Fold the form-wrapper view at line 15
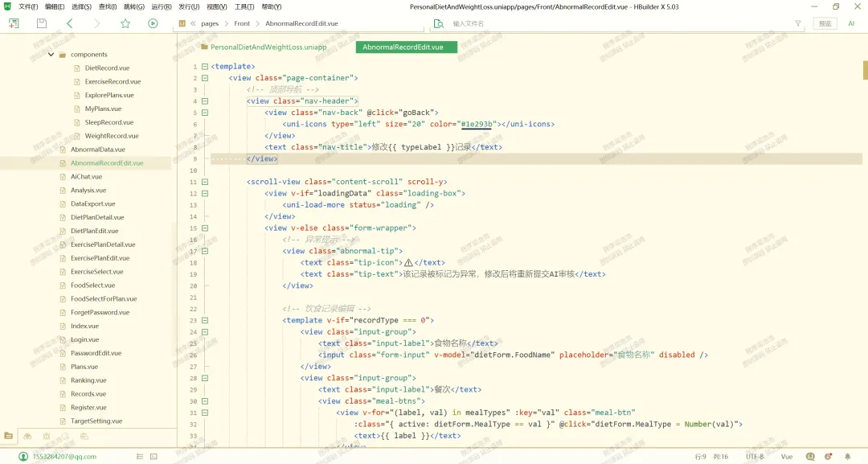Image resolution: width=868 pixels, height=464 pixels. pos(205,228)
